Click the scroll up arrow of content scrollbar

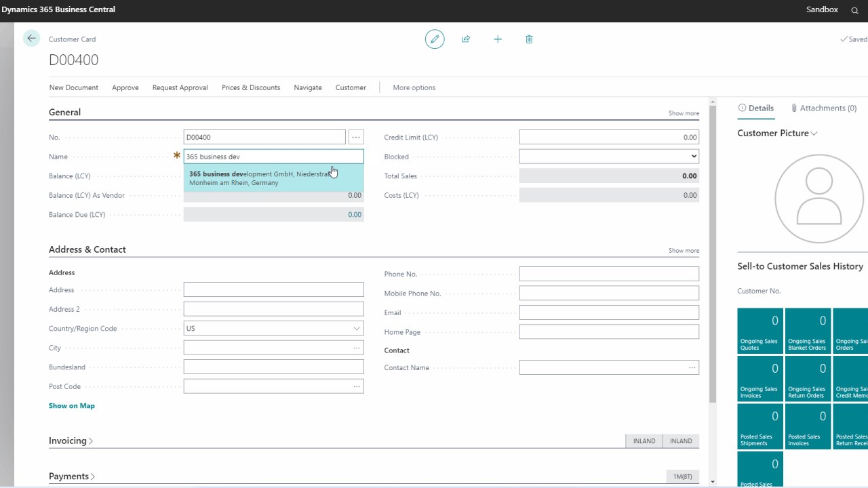pyautogui.click(x=713, y=102)
